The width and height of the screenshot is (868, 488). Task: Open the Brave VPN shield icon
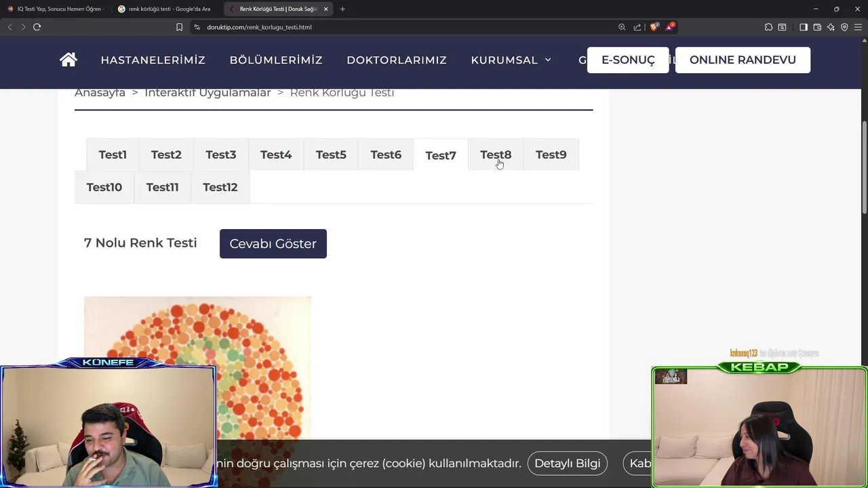(x=844, y=27)
